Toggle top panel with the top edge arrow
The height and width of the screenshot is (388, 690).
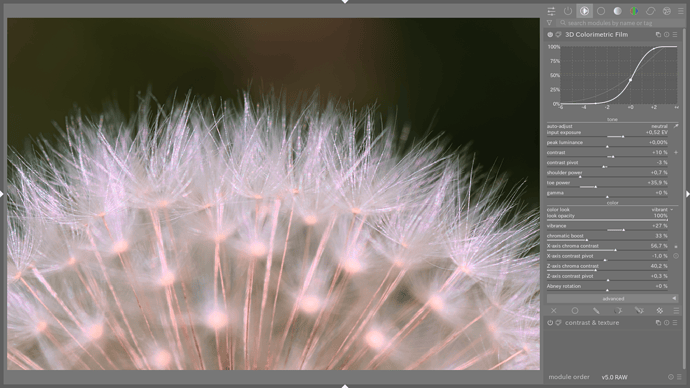coord(345,2)
